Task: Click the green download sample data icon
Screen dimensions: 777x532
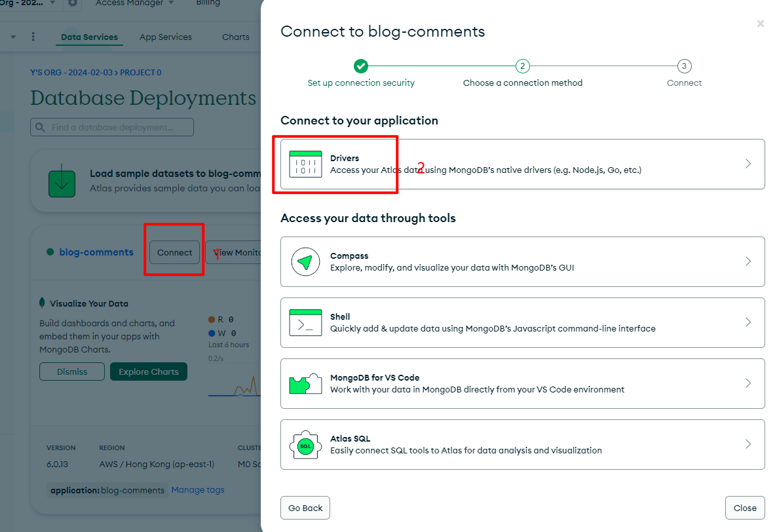Action: [x=62, y=181]
